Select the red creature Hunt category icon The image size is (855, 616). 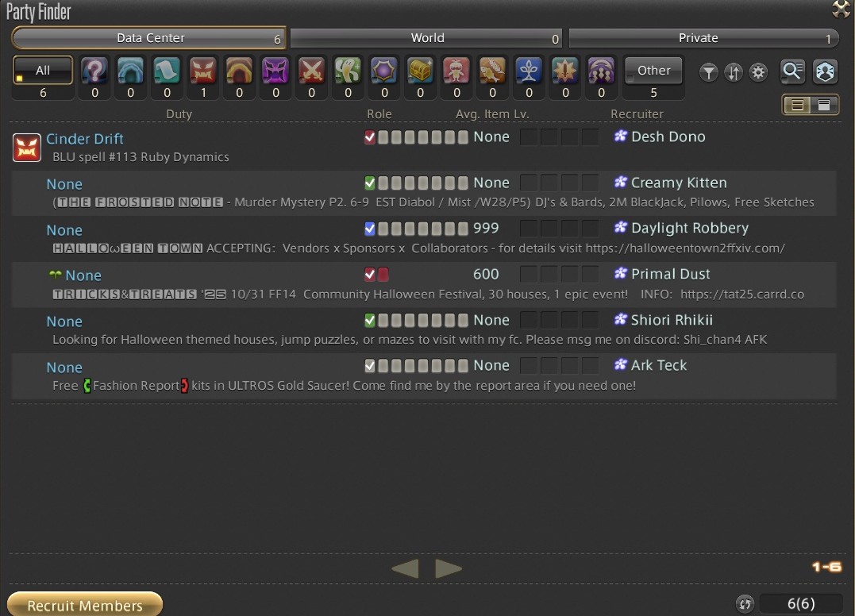[x=456, y=71]
